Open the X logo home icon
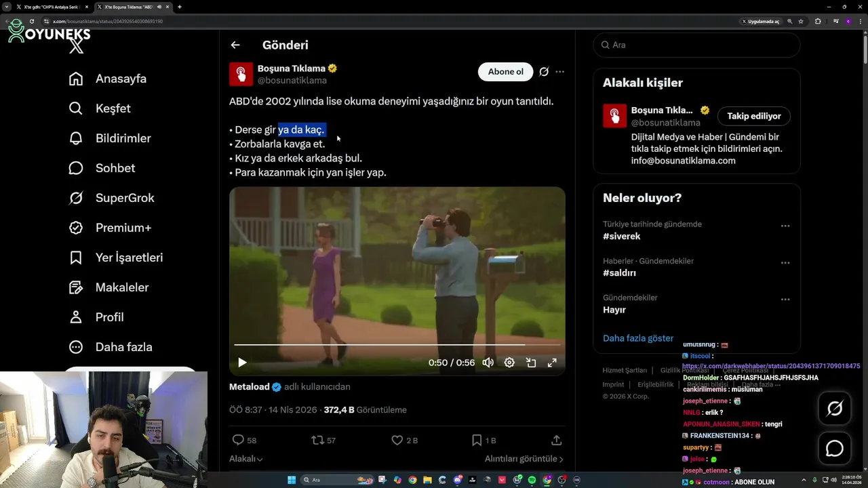 point(77,46)
